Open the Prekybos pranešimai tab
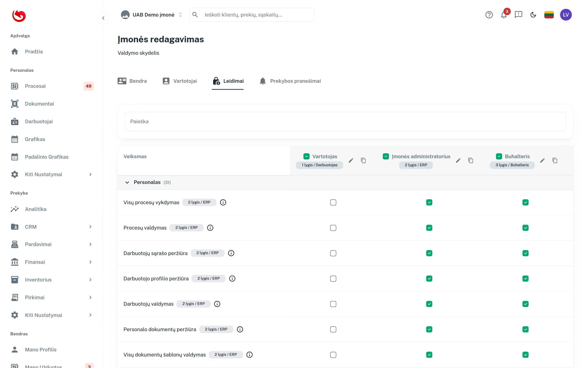The height and width of the screenshot is (368, 588). tap(290, 81)
